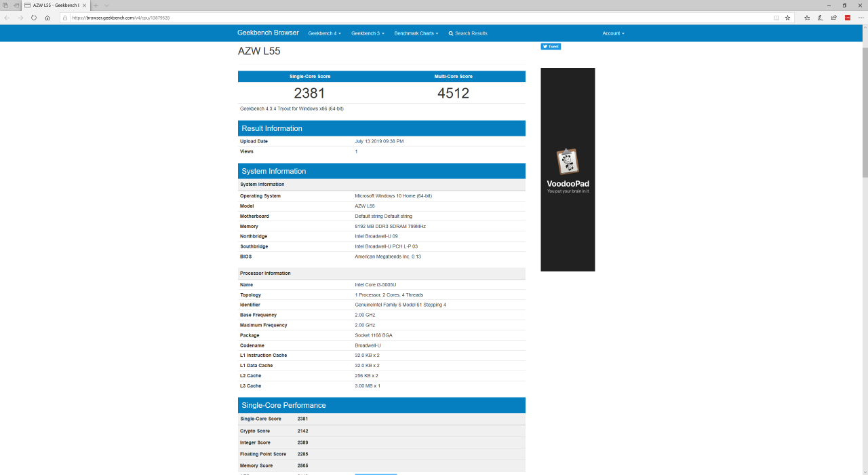The image size is (868, 475).
Task: Open the favorites hub
Action: (x=807, y=18)
